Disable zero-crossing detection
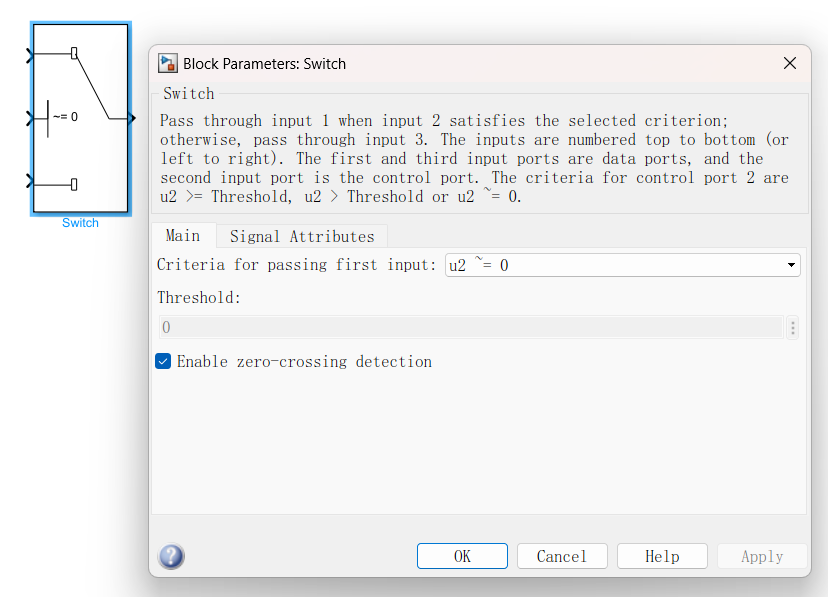The image size is (828, 597). [163, 361]
